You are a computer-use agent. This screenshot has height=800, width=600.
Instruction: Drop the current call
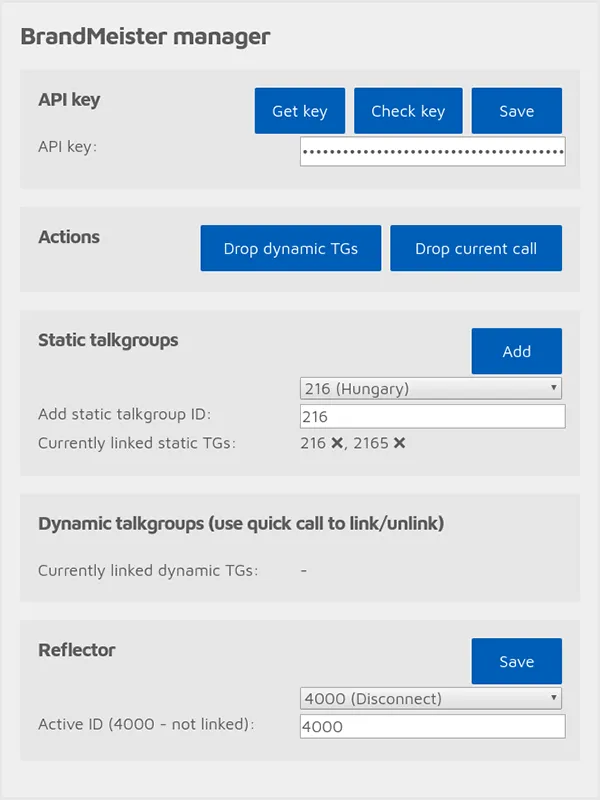pyautogui.click(x=476, y=248)
